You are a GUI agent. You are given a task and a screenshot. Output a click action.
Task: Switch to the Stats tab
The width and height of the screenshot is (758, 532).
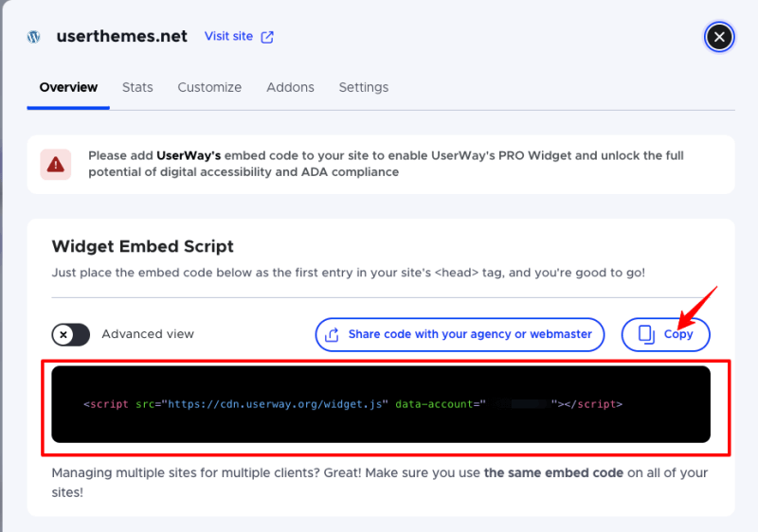pyautogui.click(x=137, y=87)
